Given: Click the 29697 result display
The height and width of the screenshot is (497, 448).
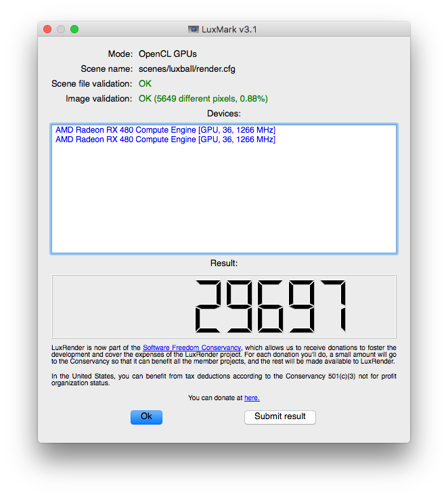Looking at the screenshot, I should point(224,306).
